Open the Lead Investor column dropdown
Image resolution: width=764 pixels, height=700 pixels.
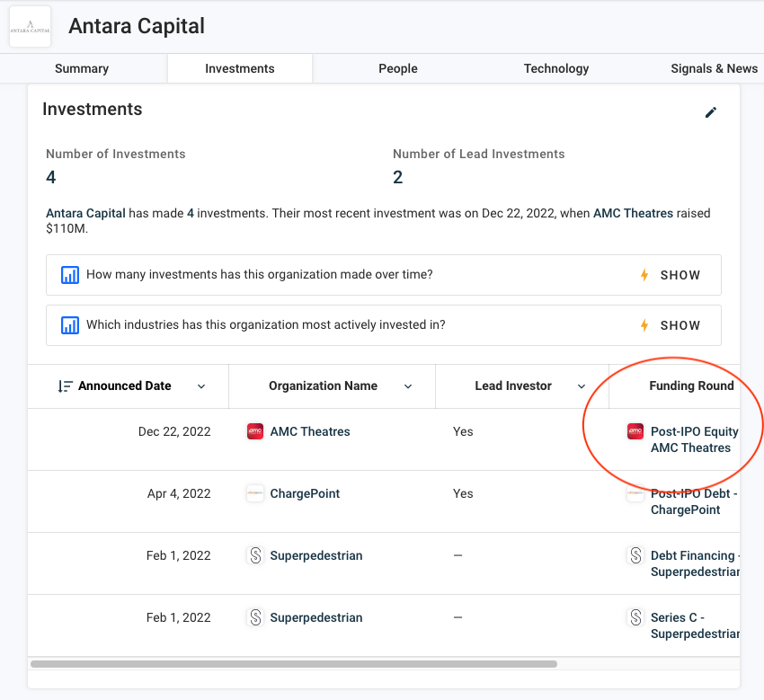[x=582, y=386]
